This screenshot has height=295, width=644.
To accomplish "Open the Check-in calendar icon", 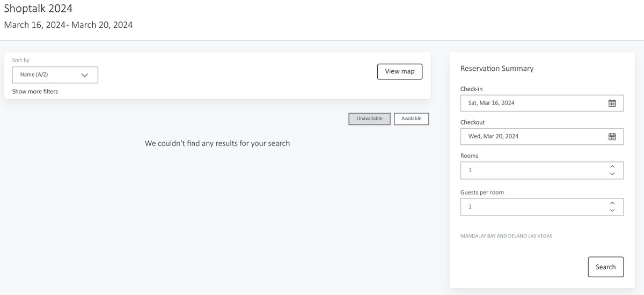I will (612, 103).
